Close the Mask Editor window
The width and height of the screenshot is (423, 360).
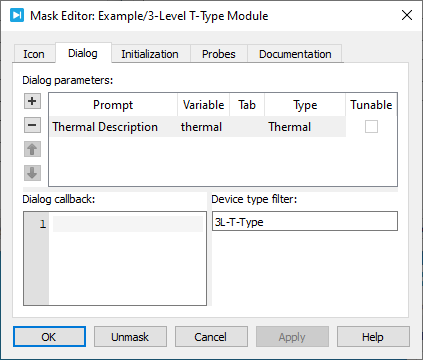[407, 15]
